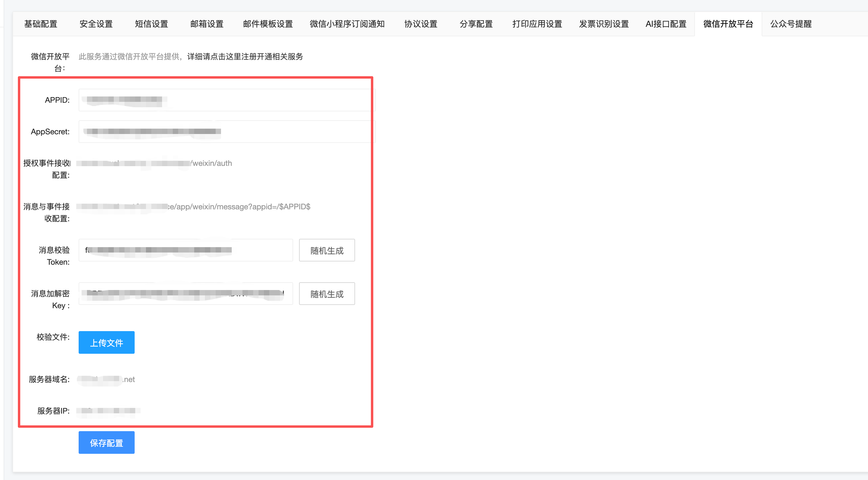Click the 详细请点击这里注册开通相关服务 link

245,57
